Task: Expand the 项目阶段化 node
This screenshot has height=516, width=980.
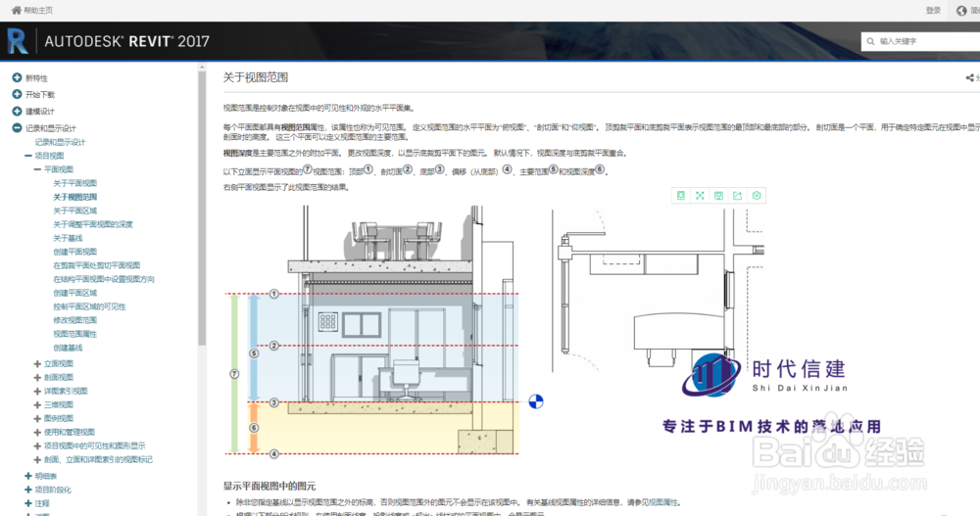Action: point(28,490)
